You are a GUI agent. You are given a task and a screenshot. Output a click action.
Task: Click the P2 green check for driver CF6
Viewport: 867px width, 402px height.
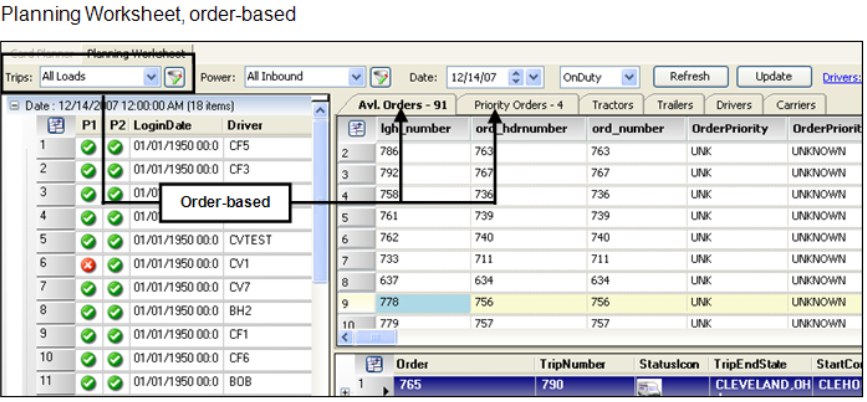[x=115, y=359]
